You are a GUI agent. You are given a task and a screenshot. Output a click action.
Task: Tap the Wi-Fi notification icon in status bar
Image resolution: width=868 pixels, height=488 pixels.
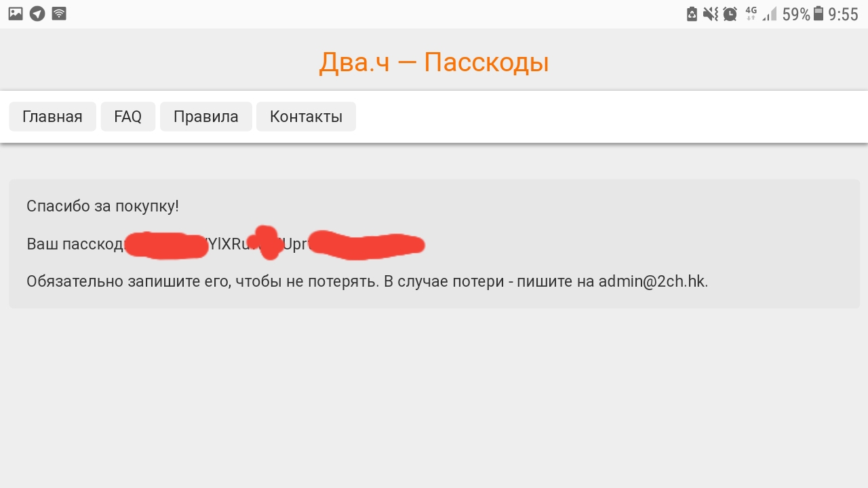pyautogui.click(x=59, y=14)
